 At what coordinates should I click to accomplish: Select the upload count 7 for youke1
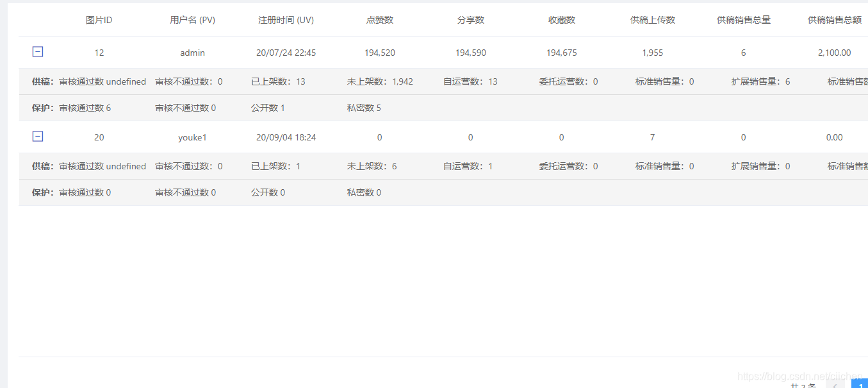tap(653, 137)
